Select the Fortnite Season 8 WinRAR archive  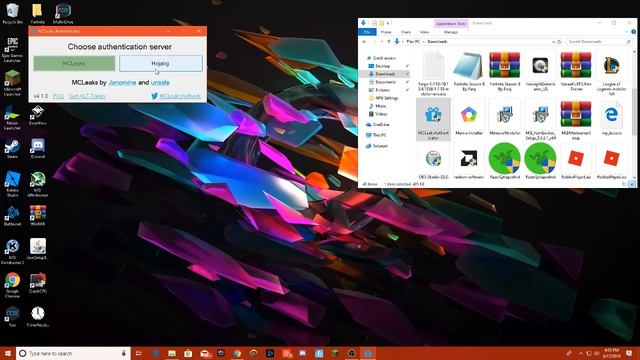(x=504, y=71)
